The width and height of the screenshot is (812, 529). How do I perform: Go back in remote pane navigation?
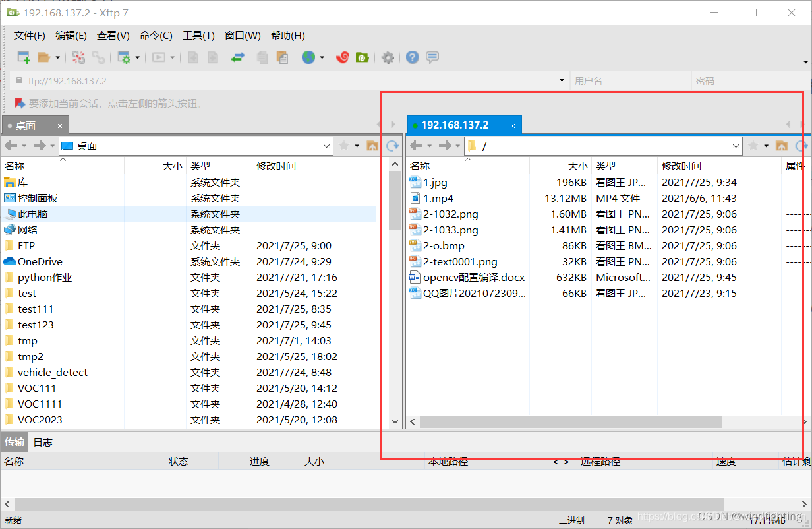(416, 146)
